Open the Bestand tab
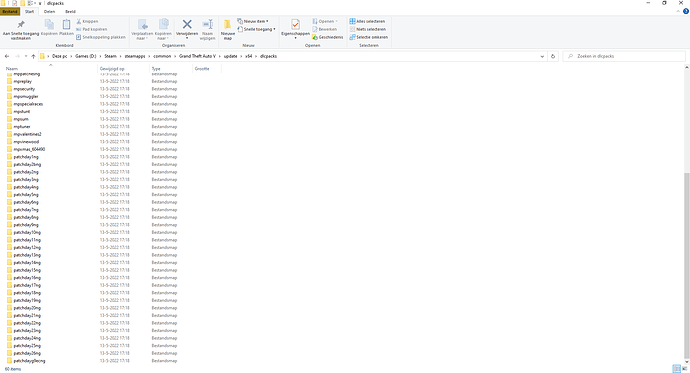This screenshot has width=690, height=373. tap(10, 11)
